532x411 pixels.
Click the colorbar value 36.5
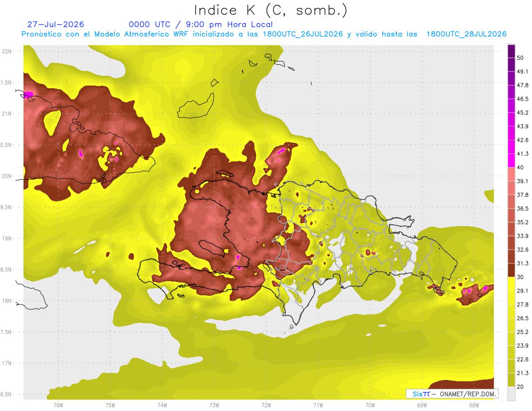click(x=522, y=208)
